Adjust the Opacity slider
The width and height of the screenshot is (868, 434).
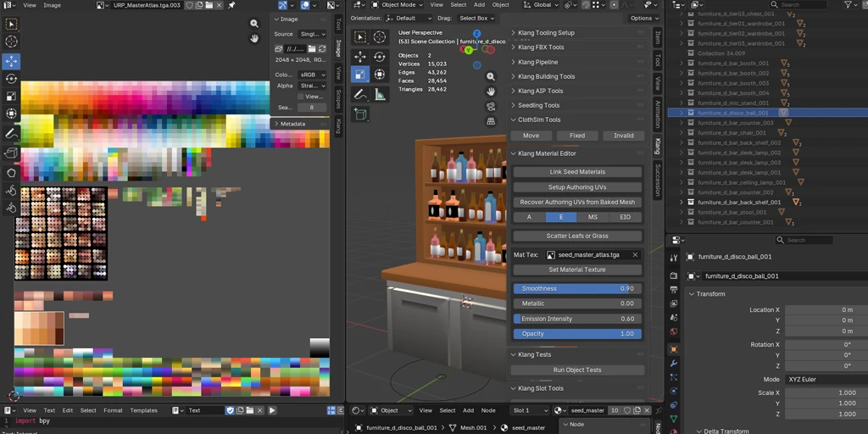(576, 334)
